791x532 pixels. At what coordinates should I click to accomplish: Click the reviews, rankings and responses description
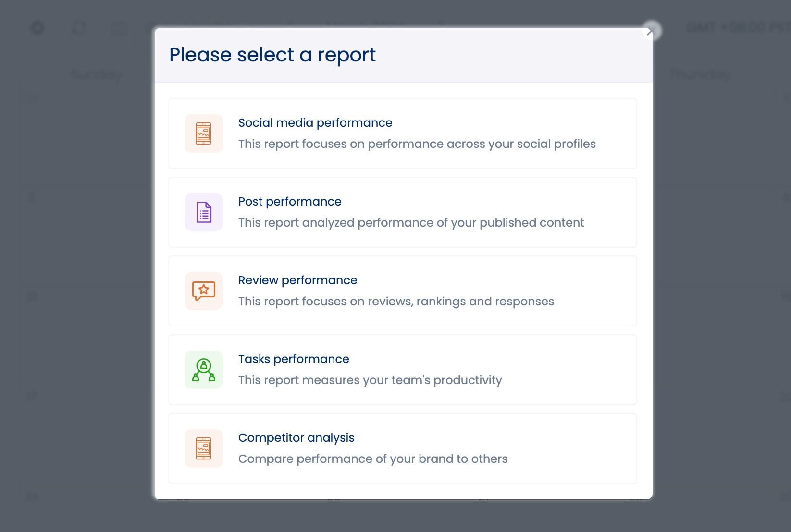(x=396, y=302)
